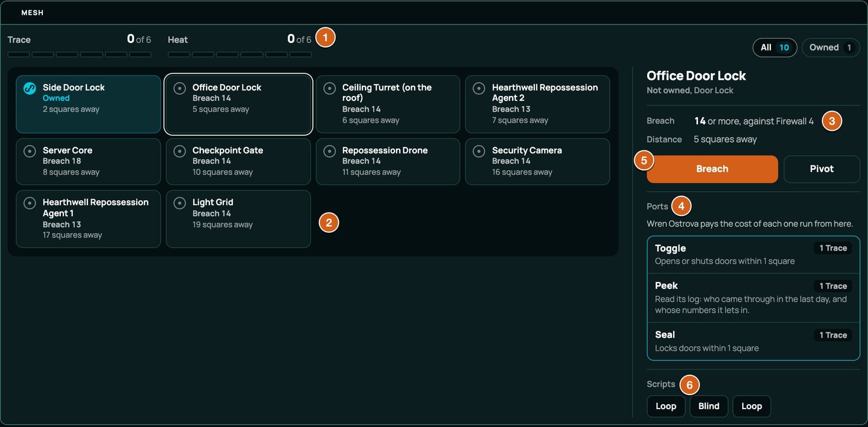This screenshot has width=868, height=427.
Task: Click the target icon next to Server Core
Action: click(x=30, y=151)
